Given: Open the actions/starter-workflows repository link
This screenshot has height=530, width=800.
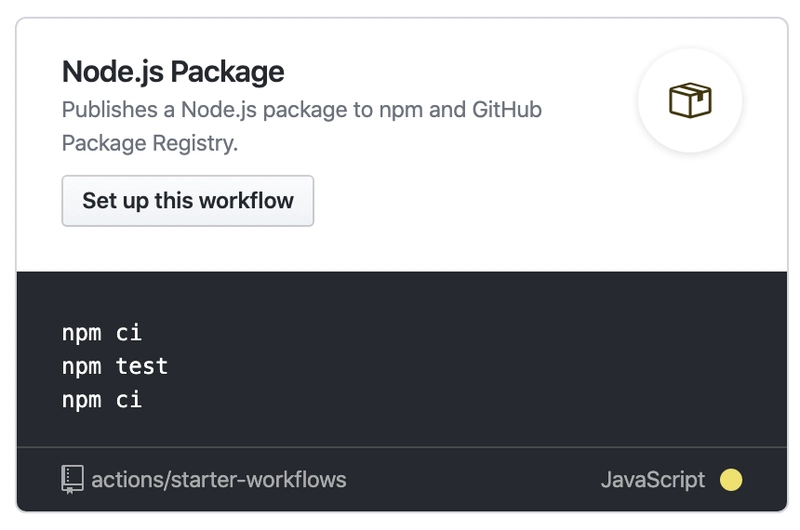Looking at the screenshot, I should pos(218,479).
